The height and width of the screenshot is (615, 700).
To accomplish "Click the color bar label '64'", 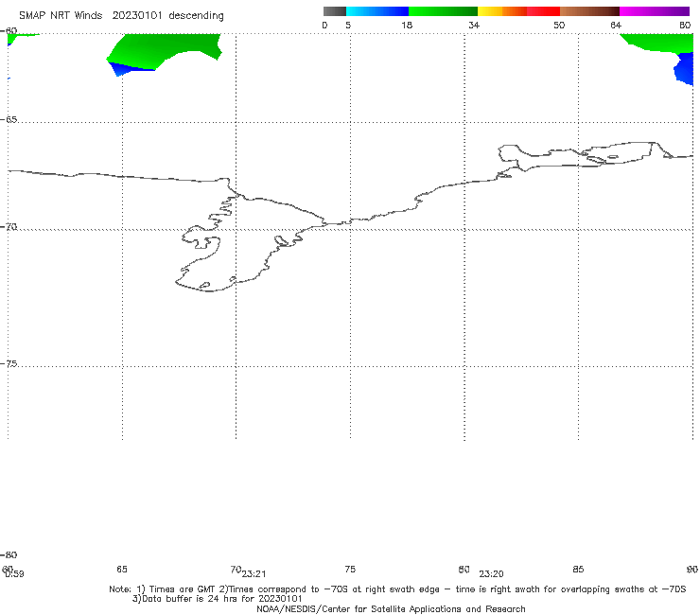I will [x=616, y=25].
